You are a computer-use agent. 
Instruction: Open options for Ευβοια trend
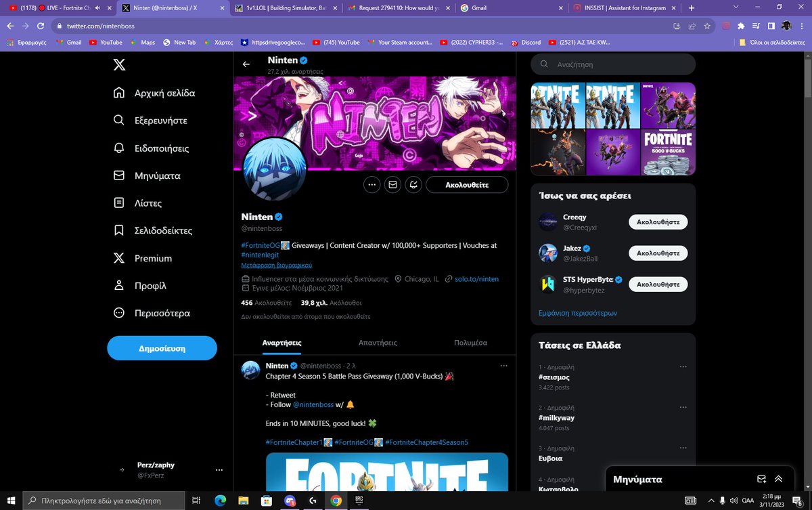(684, 448)
